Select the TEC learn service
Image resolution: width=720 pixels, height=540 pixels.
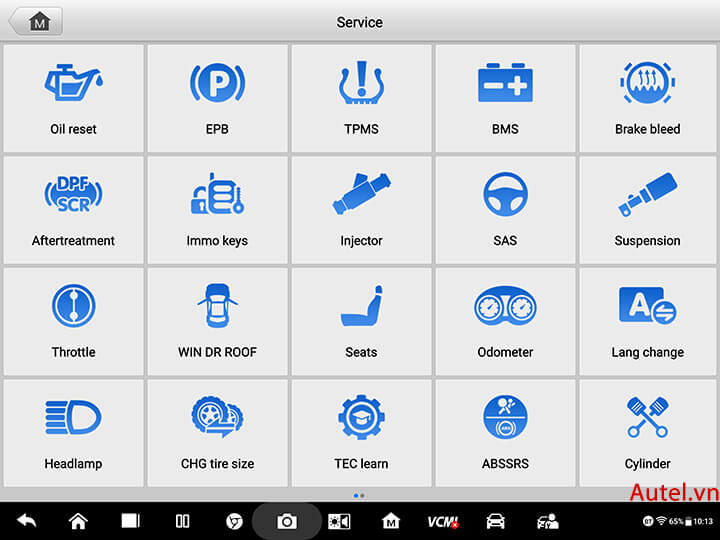pos(361,433)
